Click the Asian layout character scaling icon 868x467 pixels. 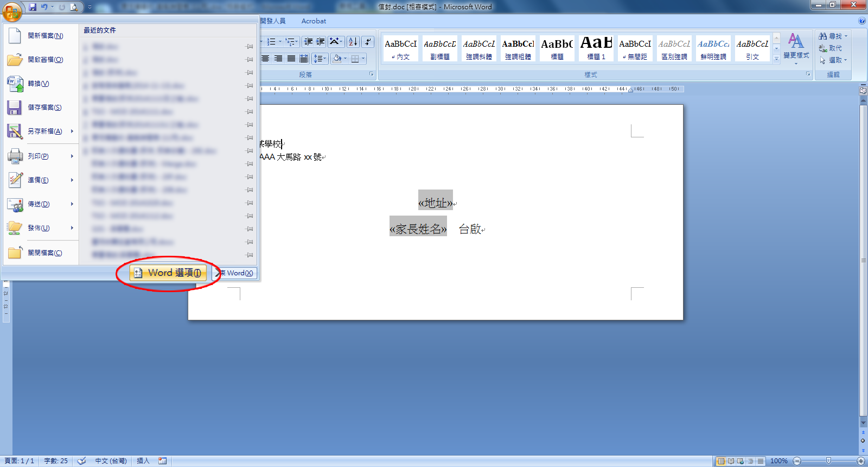(x=335, y=42)
